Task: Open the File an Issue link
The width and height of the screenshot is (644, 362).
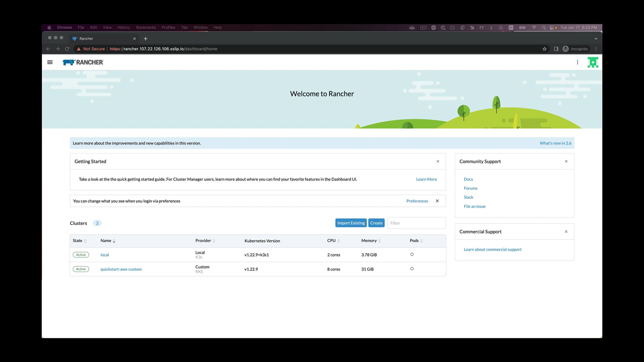Action: click(x=474, y=206)
